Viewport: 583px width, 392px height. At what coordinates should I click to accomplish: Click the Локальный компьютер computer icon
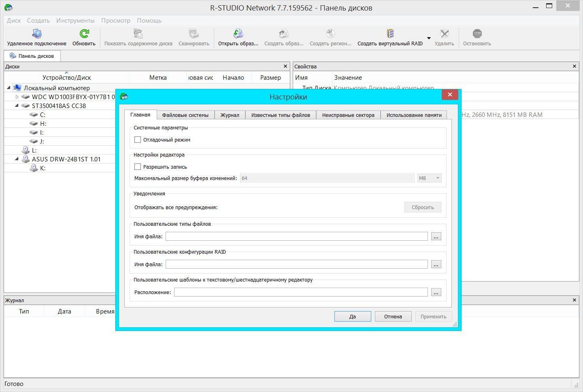[17, 88]
